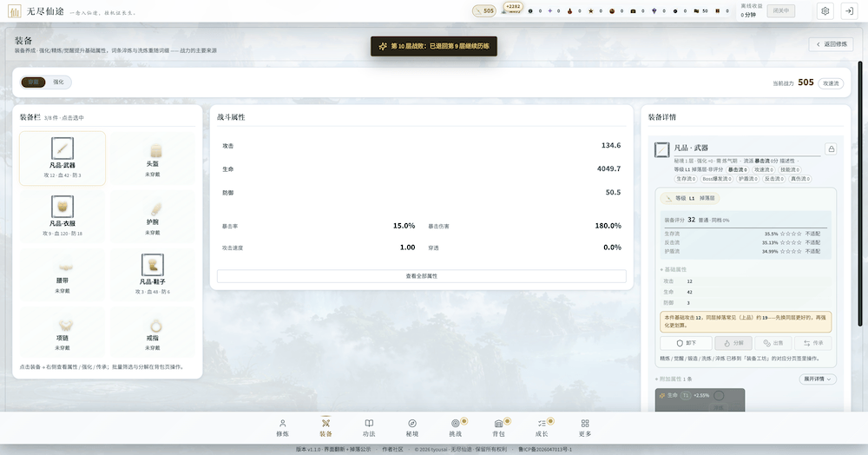Click the 第10层战败 notification banner
868x455 pixels.
[x=434, y=46]
